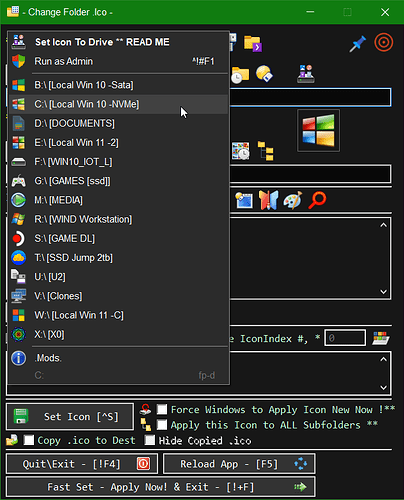Close the Change Folder .Ico window
This screenshot has height=500, width=404.
(x=385, y=12)
